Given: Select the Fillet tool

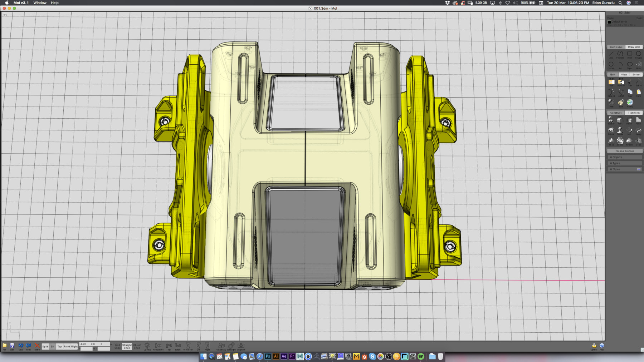Looking at the screenshot, I should 620,120.
